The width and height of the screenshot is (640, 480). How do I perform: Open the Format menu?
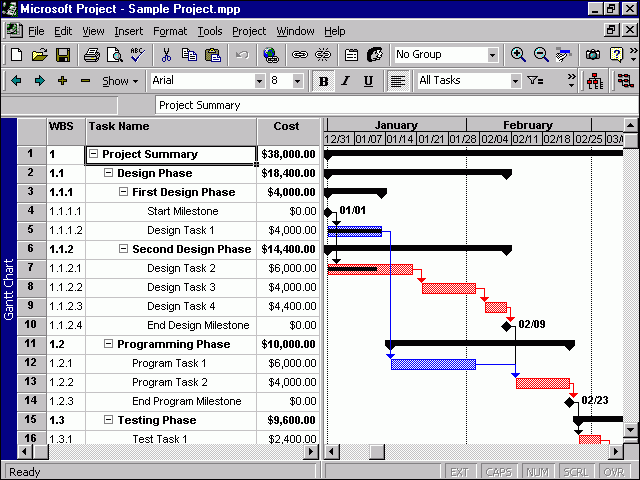170,31
